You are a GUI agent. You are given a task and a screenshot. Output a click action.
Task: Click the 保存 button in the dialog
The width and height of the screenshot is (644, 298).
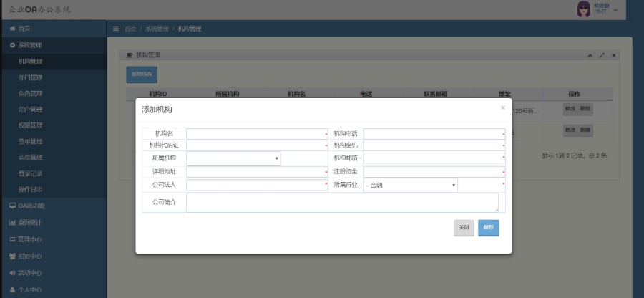[488, 228]
